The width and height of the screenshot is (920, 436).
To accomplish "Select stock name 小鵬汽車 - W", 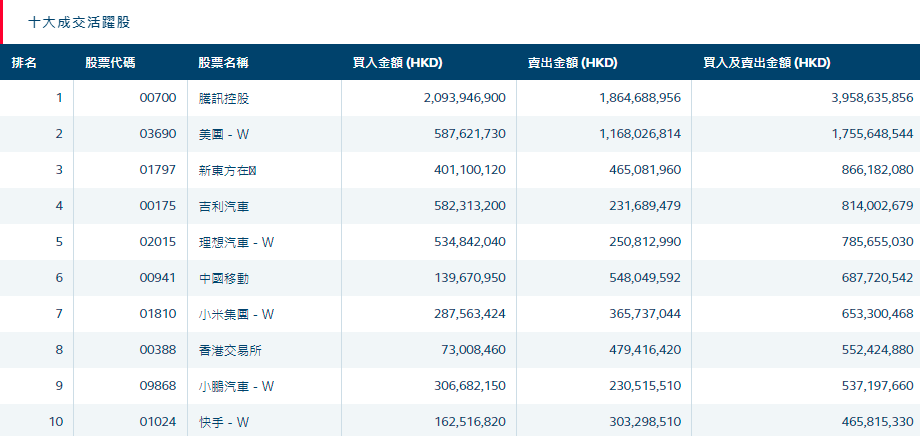I will coord(236,386).
